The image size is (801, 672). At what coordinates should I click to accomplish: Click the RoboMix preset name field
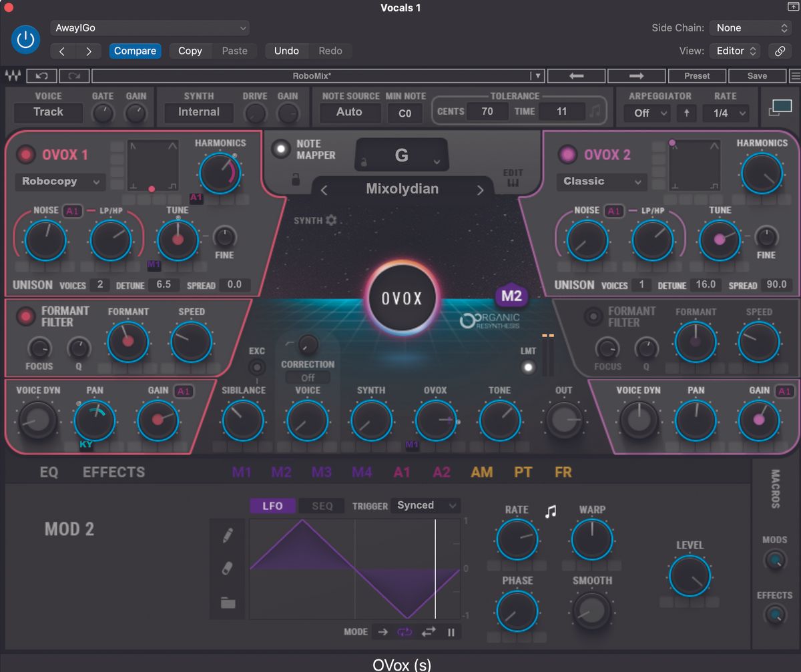[400, 75]
